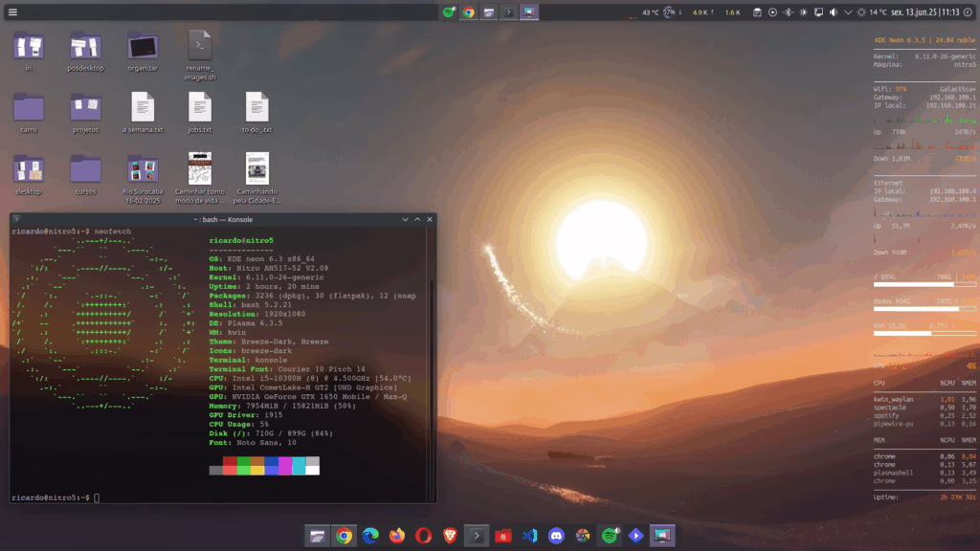Switch to Spotify in the top task manager
This screenshot has height=551, width=980.
(449, 11)
